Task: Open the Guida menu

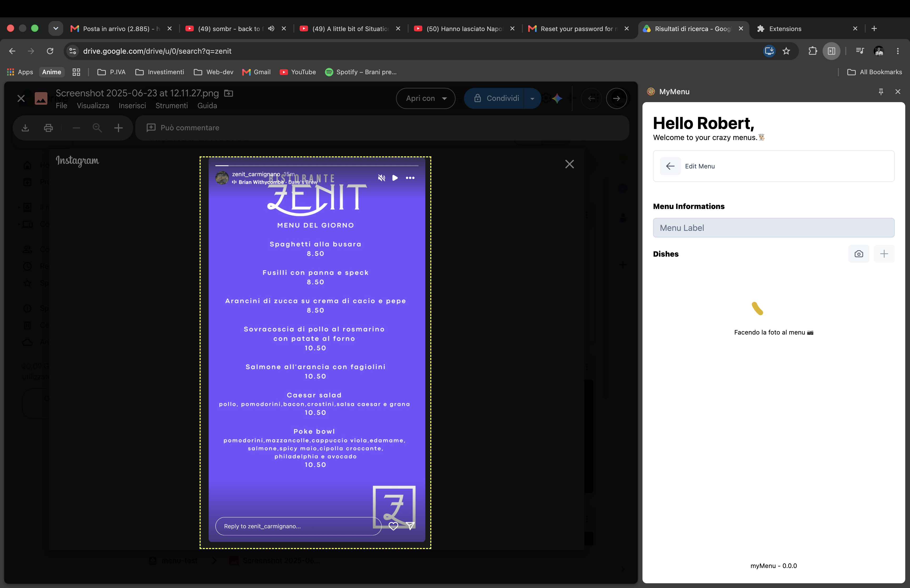Action: (207, 106)
